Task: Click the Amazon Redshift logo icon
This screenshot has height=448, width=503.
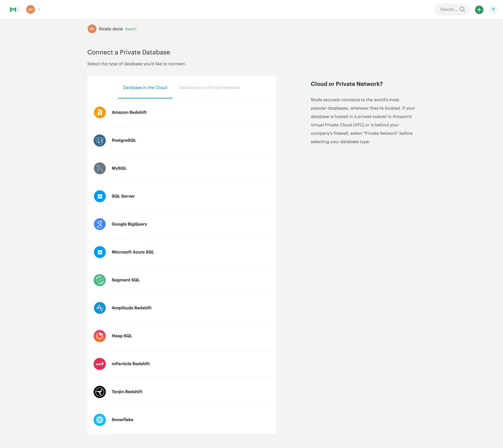Action: tap(100, 113)
